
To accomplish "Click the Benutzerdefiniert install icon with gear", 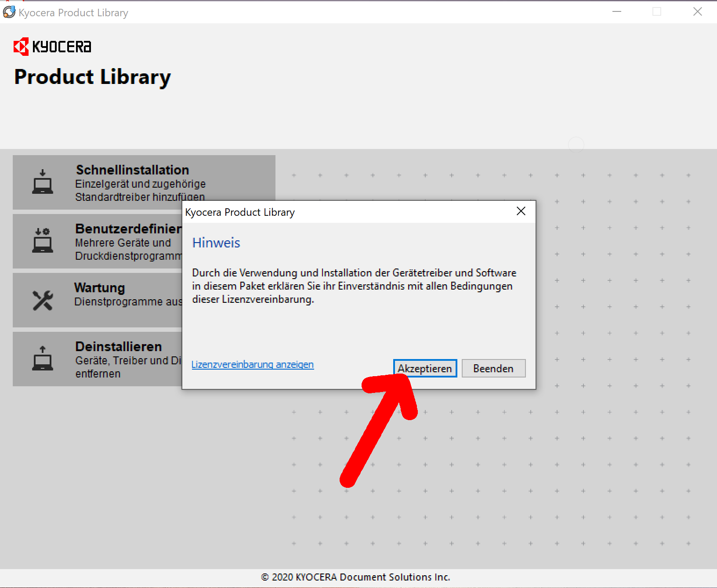I will [x=43, y=240].
